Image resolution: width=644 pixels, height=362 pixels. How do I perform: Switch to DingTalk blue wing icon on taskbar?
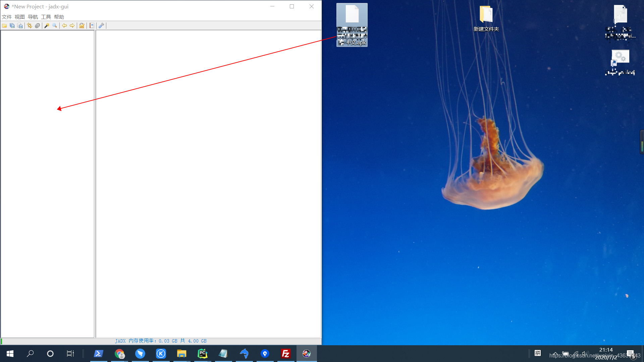pos(140,354)
